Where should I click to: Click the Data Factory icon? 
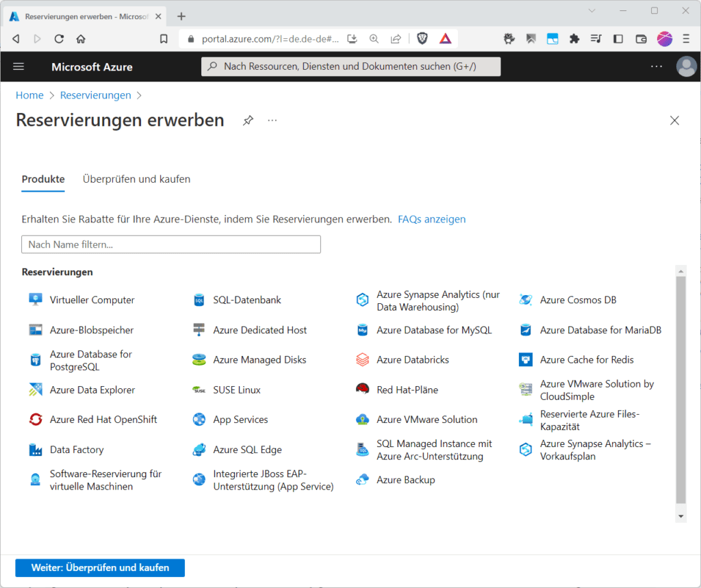36,449
